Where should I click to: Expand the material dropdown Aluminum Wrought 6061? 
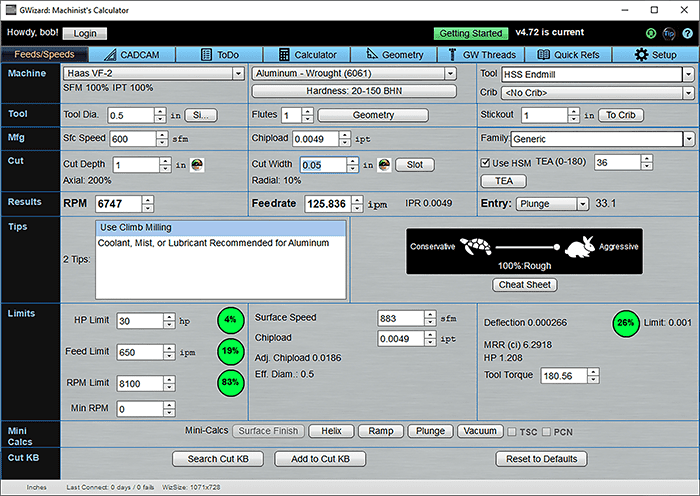pos(450,73)
